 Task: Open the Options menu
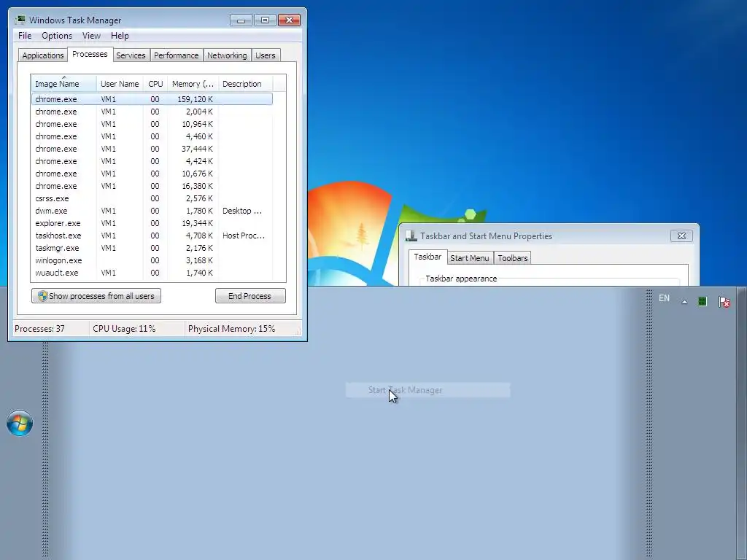57,36
